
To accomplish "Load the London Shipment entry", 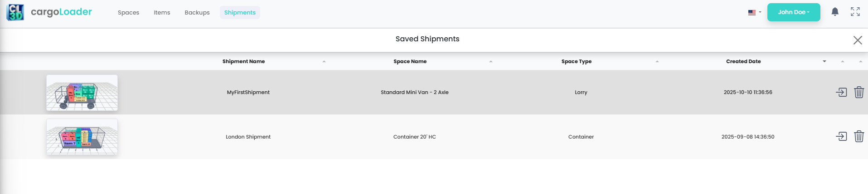I will tap(841, 136).
